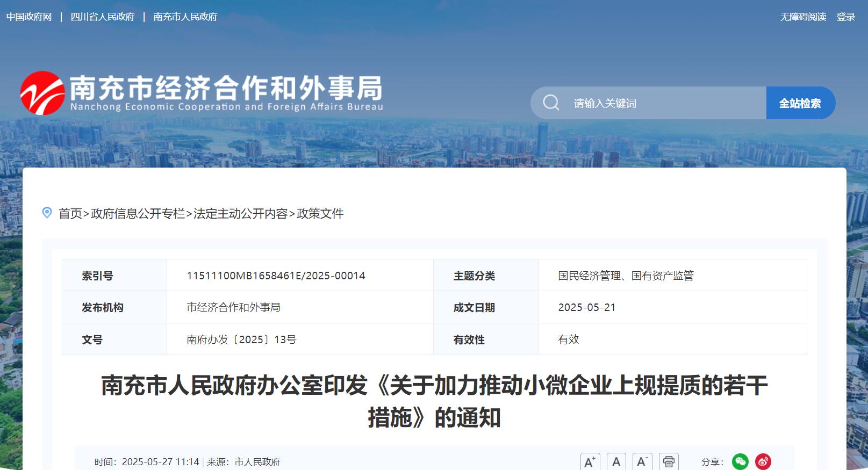
Task: Navigate to 法定主动公开内容 breadcrumb
Action: pos(240,214)
